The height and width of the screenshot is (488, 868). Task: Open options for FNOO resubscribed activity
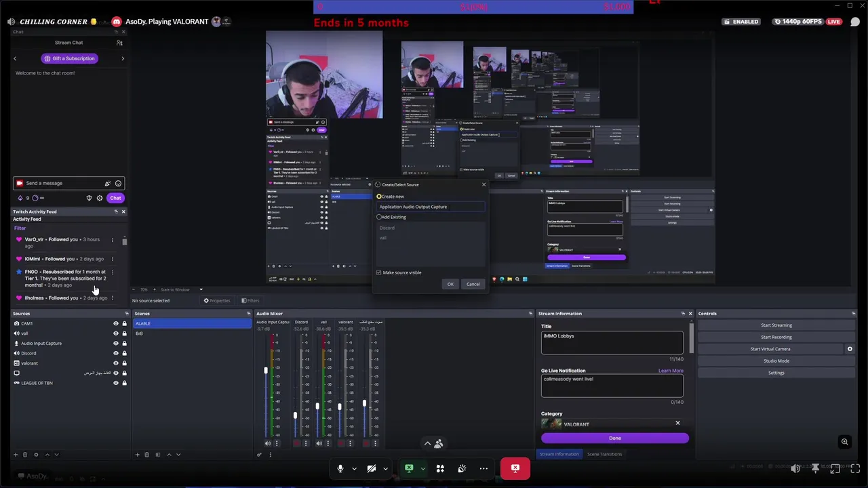(113, 272)
